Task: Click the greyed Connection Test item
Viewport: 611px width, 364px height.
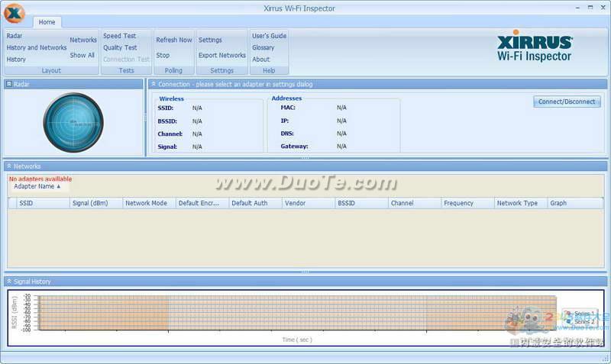Action: [x=126, y=60]
